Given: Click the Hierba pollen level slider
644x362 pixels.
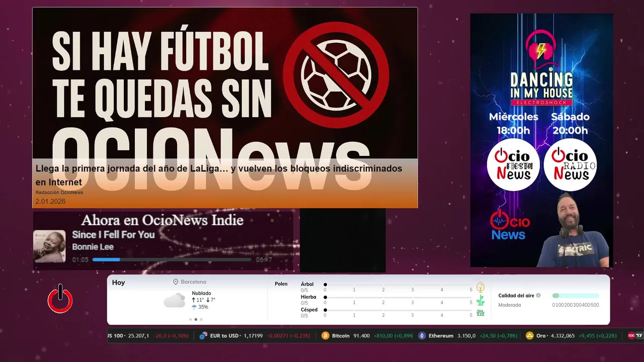Looking at the screenshot, I should 398,298.
